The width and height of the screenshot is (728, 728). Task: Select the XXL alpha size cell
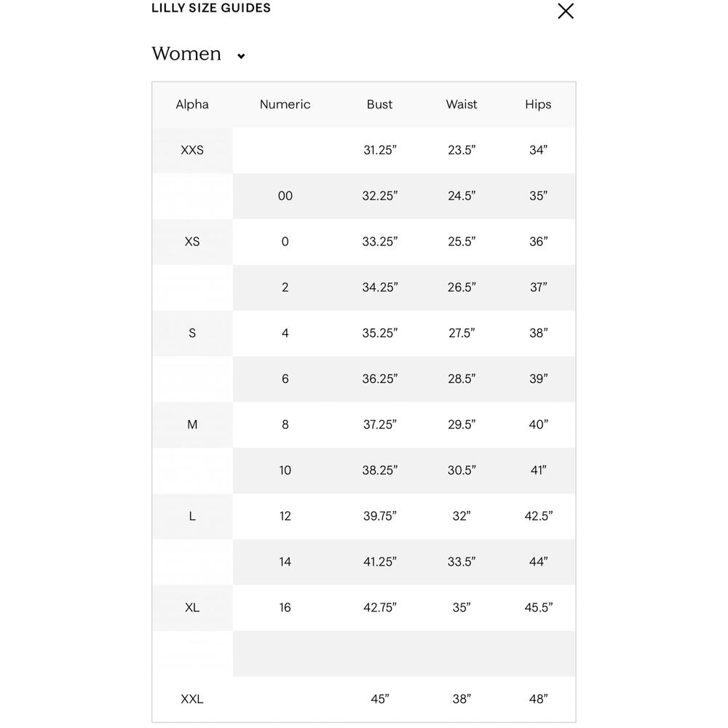192,699
